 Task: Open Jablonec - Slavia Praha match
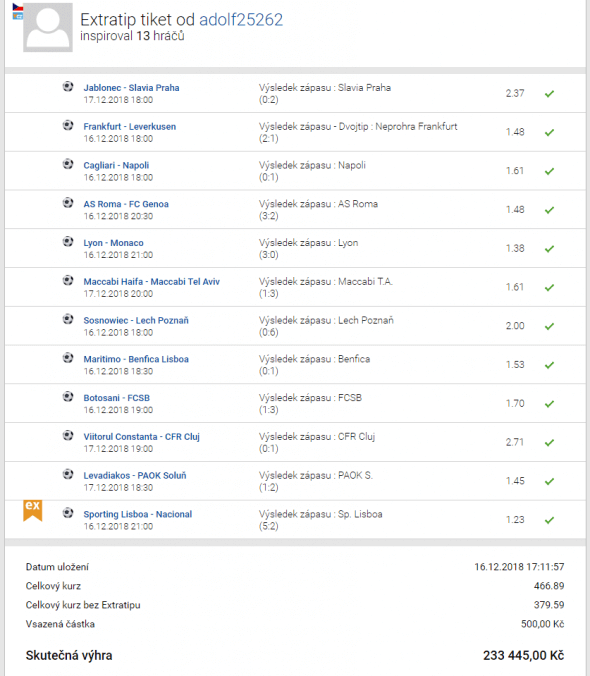(x=131, y=88)
